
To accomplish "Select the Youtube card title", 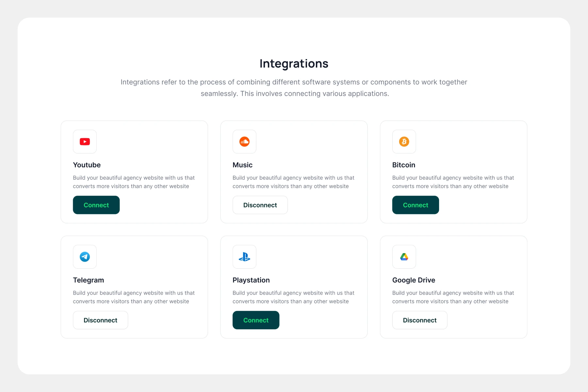I will tap(87, 165).
